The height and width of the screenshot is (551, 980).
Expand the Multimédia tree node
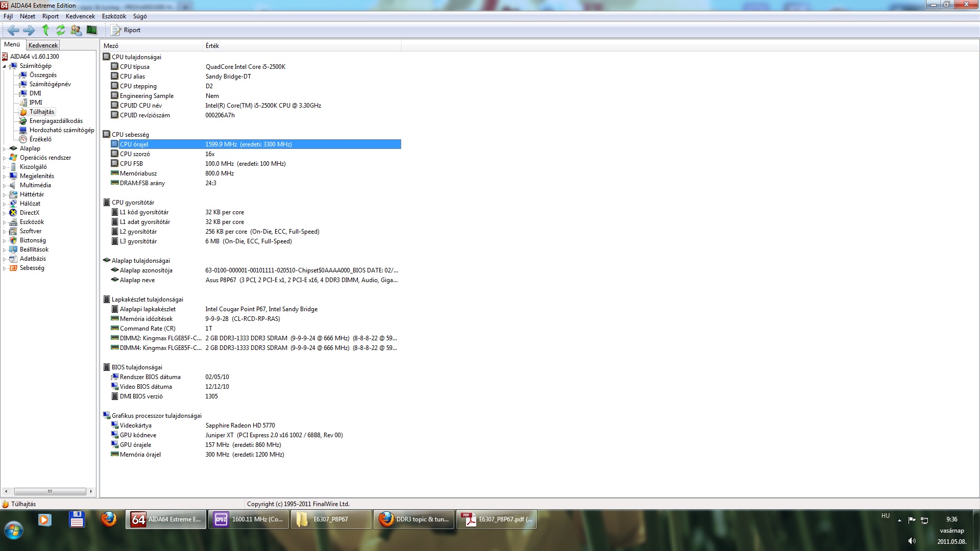5,186
